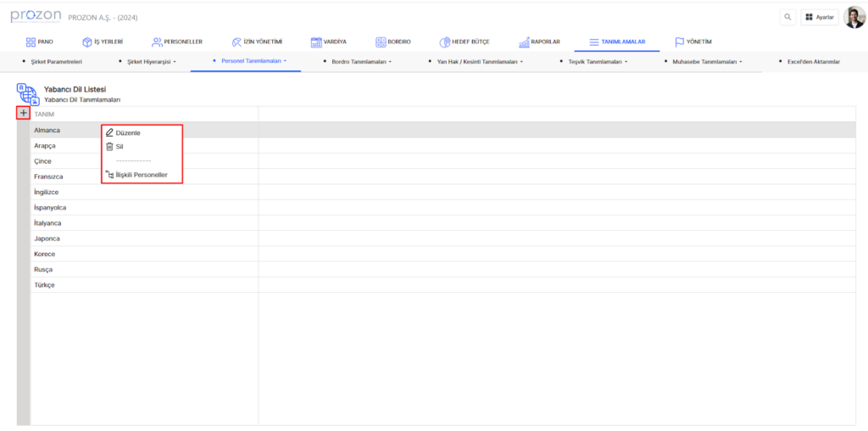Expand the Şirket Hiyerarşisi dropdown
Viewport: 868px width, 431px height.
[x=150, y=62]
